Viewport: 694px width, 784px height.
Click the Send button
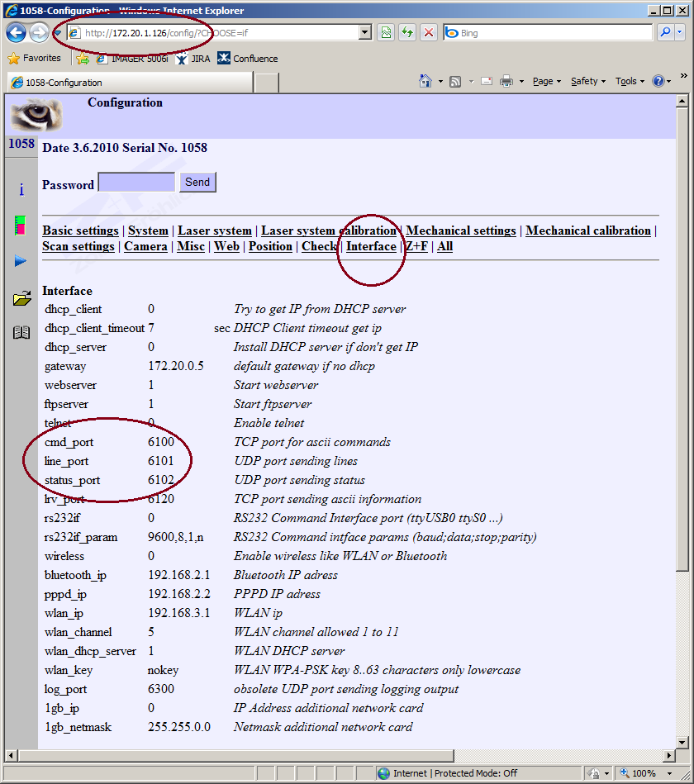197,182
